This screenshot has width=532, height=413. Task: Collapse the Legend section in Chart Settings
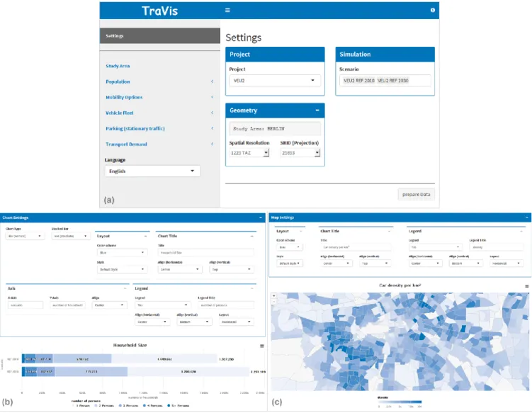[251, 288]
